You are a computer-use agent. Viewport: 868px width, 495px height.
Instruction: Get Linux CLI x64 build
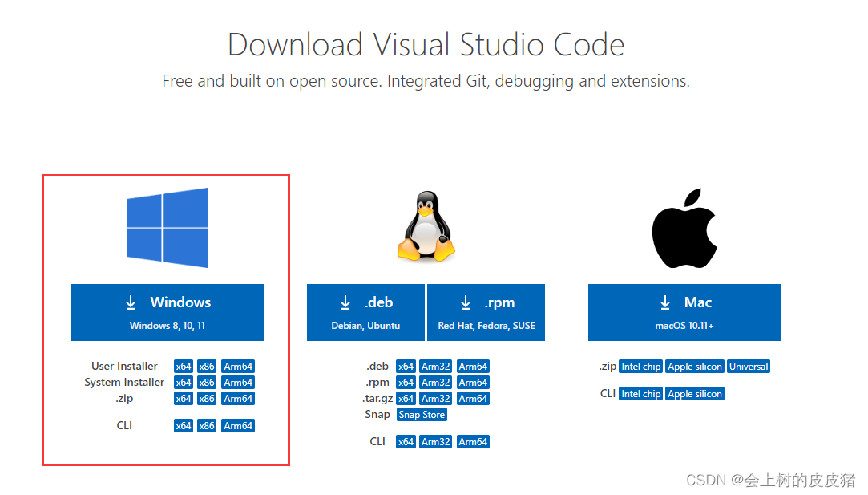click(406, 442)
